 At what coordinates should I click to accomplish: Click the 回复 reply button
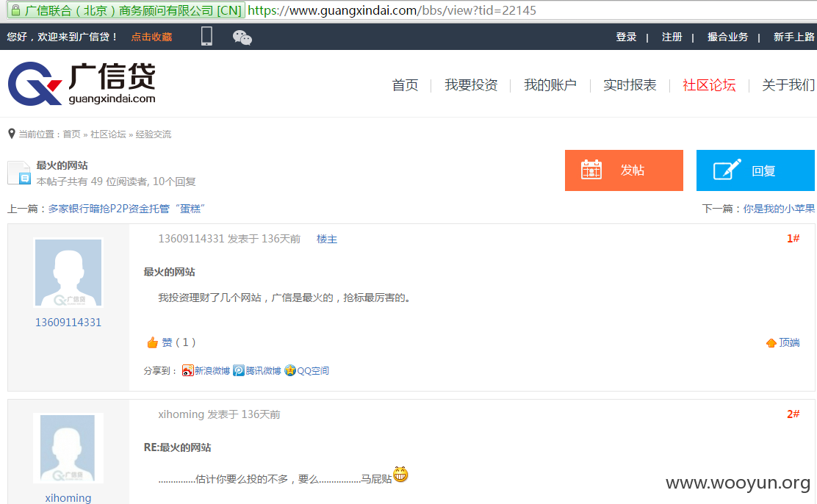[x=755, y=170]
